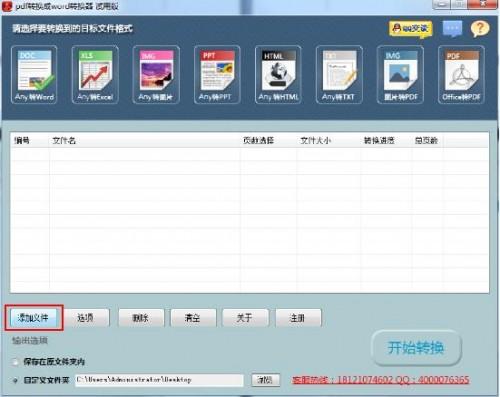Click the 删除 delete button
Viewport: 500px width, 397px height.
point(141,318)
